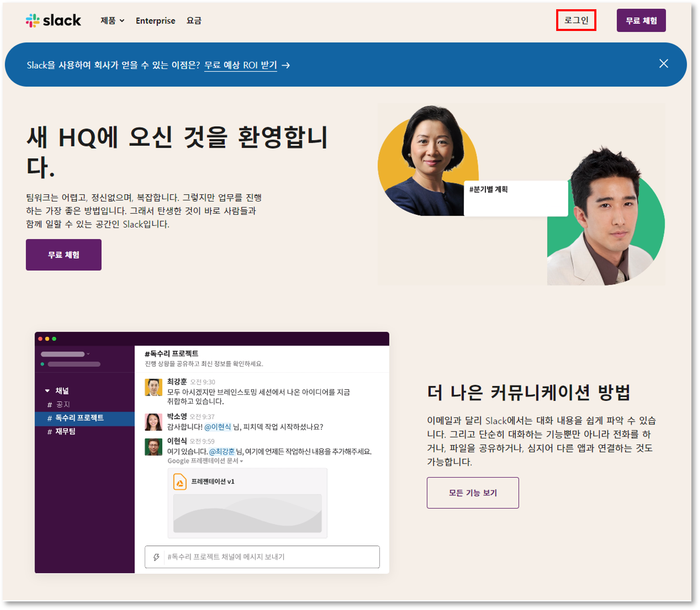Viewport: 700px width, 610px height.
Task: Click the lightning shortcut icon in message box
Action: tap(156, 557)
